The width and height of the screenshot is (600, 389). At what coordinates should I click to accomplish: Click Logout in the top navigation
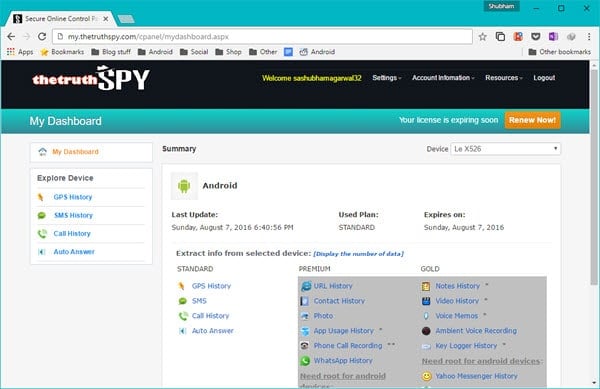click(x=544, y=78)
